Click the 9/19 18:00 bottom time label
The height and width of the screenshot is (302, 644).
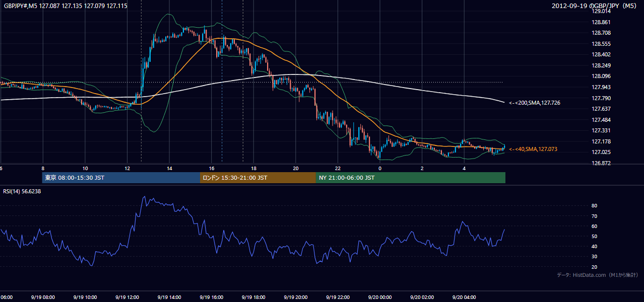click(253, 297)
